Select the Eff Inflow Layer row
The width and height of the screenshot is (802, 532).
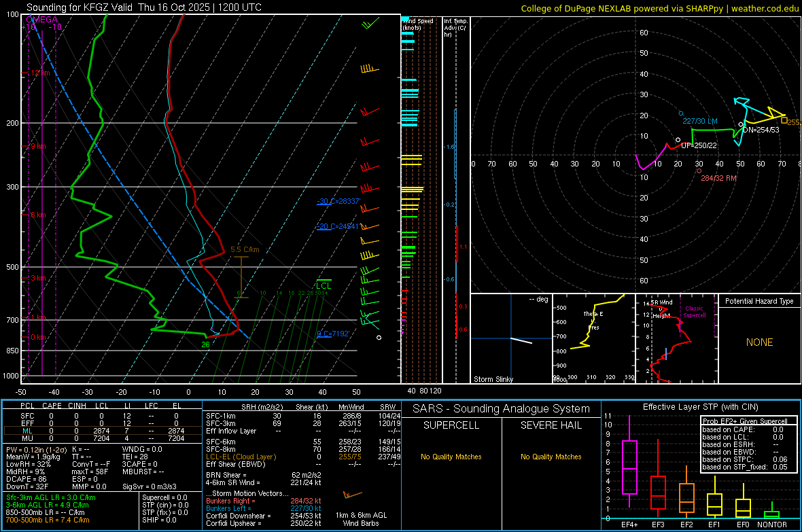point(303,431)
